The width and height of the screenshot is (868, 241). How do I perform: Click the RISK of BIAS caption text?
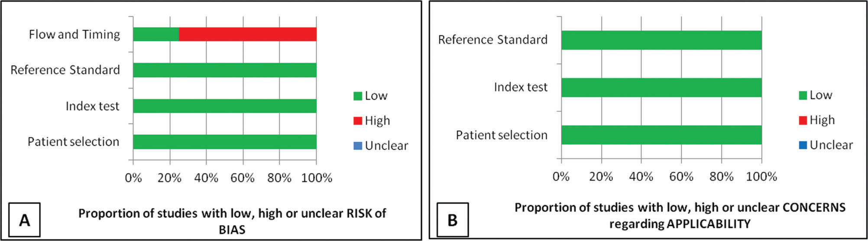(x=232, y=221)
